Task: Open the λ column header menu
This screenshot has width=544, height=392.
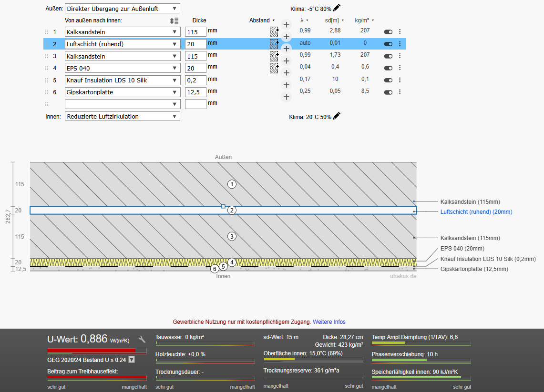Action: tap(304, 20)
